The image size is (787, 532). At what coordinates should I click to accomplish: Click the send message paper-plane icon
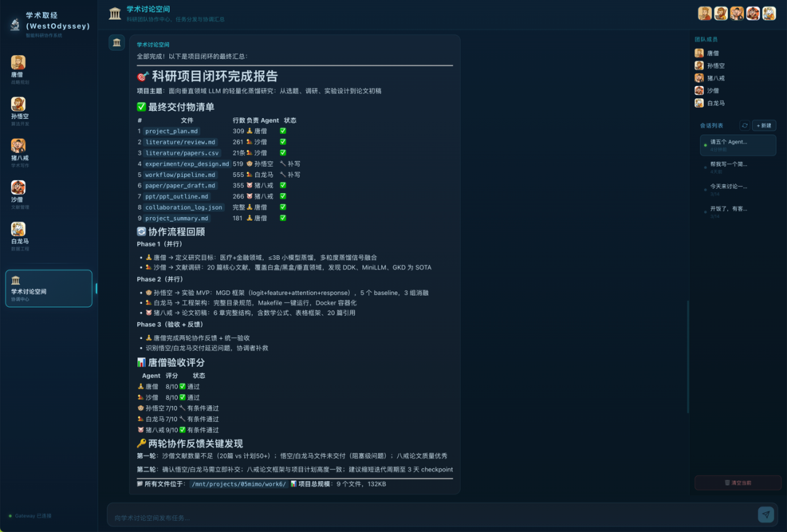tap(766, 515)
